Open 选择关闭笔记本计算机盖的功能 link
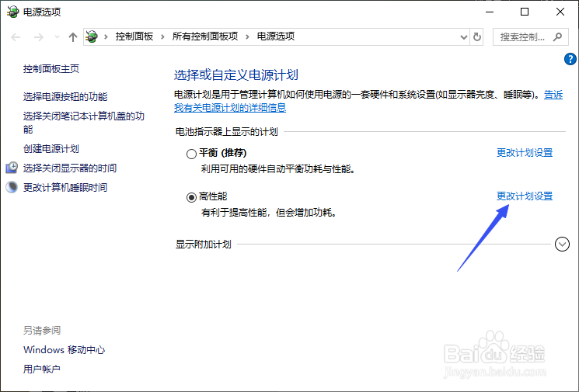The image size is (579, 392). click(83, 123)
